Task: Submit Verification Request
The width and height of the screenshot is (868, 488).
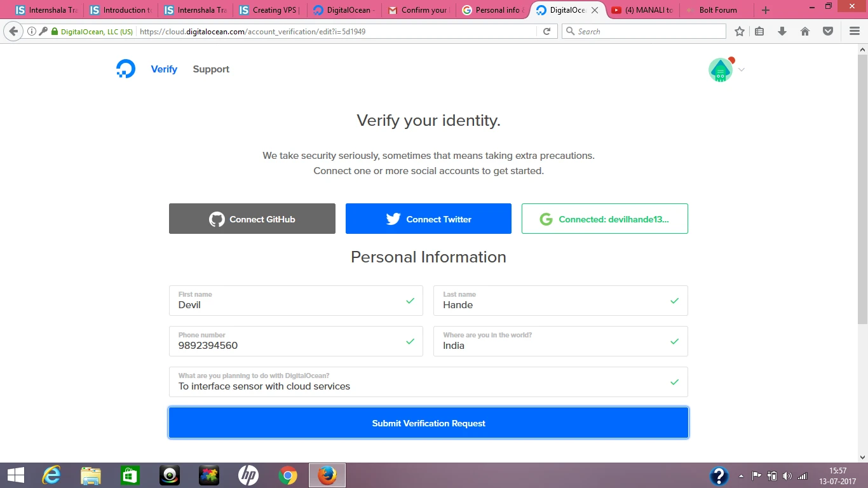Action: tap(428, 423)
